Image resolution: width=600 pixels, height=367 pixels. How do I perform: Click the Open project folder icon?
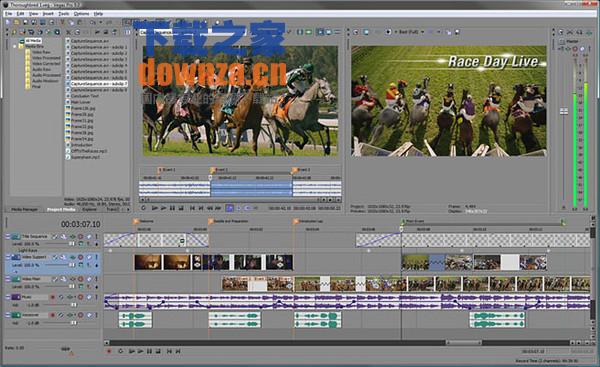(16, 23)
